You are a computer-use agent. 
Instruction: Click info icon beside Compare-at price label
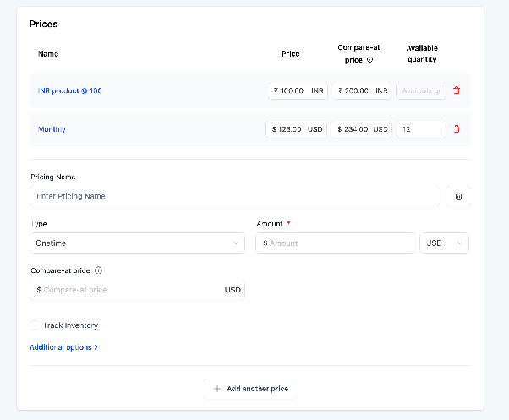(x=98, y=270)
